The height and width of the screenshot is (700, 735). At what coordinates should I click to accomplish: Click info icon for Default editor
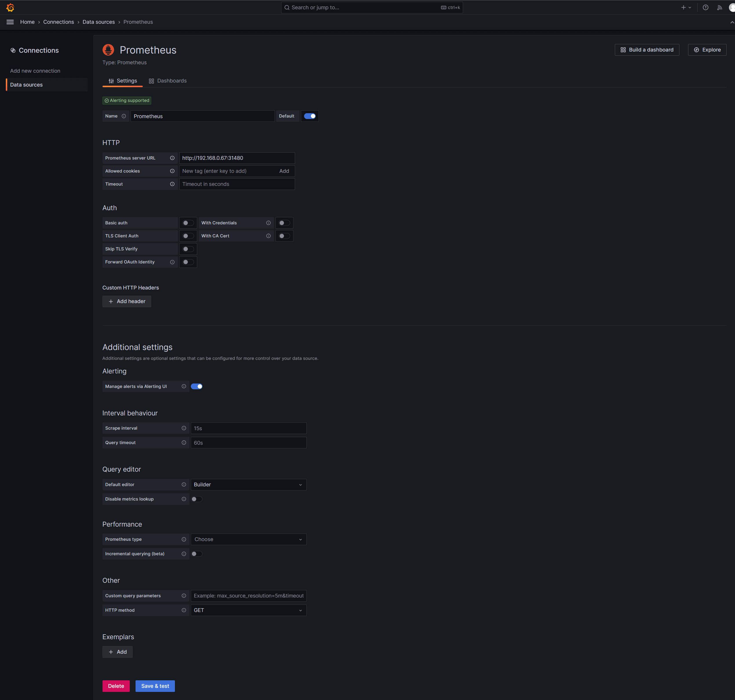pyautogui.click(x=184, y=484)
